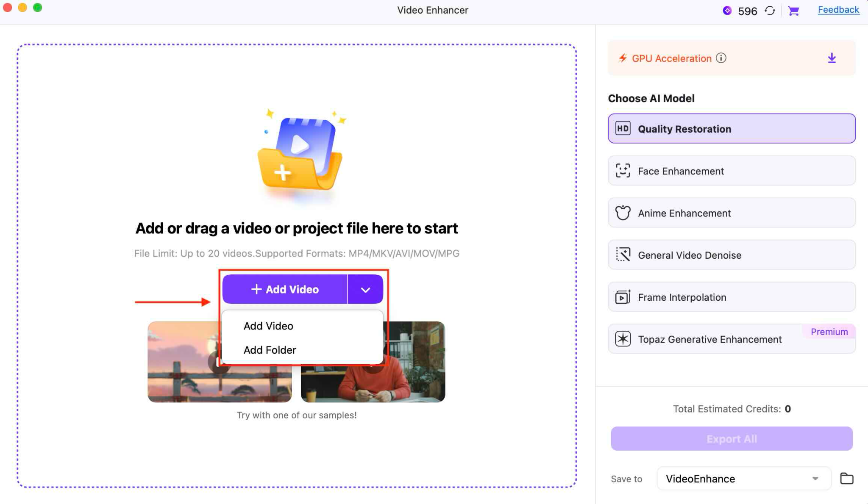Choose Add Folder from the menu

[x=269, y=350]
